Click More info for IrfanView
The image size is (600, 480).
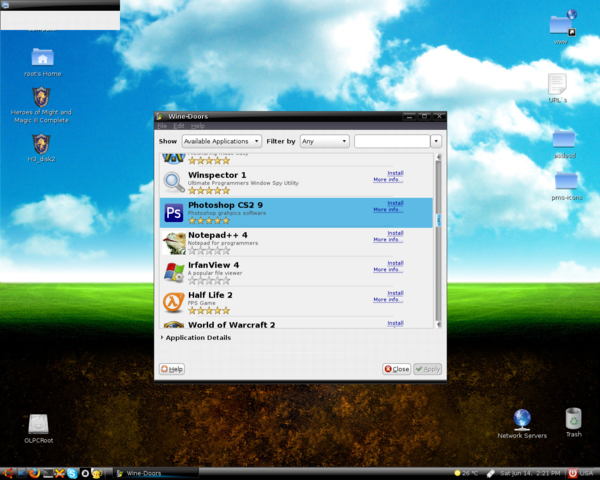pos(388,269)
